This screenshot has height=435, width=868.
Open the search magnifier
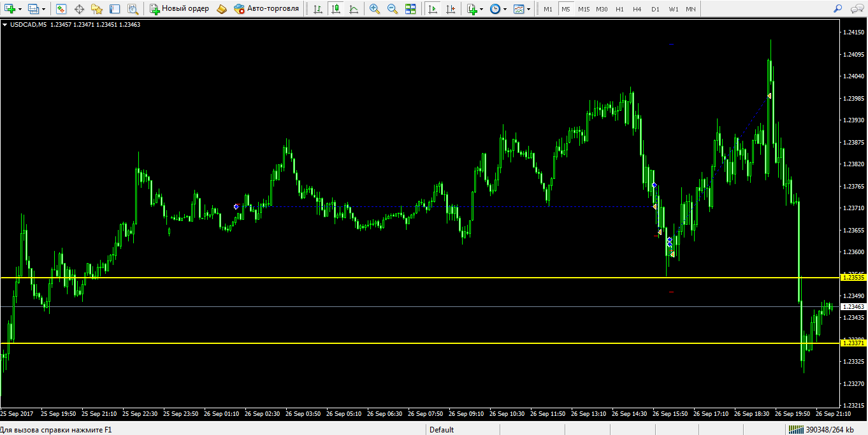click(x=838, y=9)
